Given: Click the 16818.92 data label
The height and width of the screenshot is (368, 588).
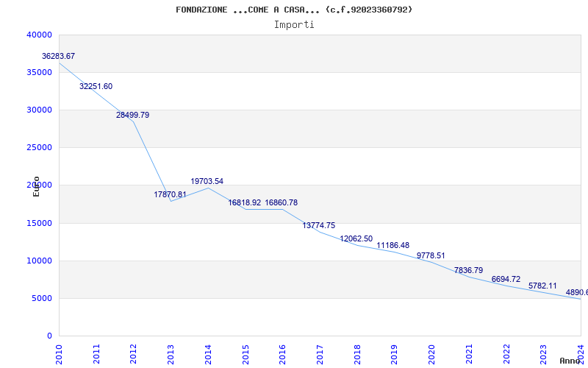Looking at the screenshot, I should click(245, 203).
